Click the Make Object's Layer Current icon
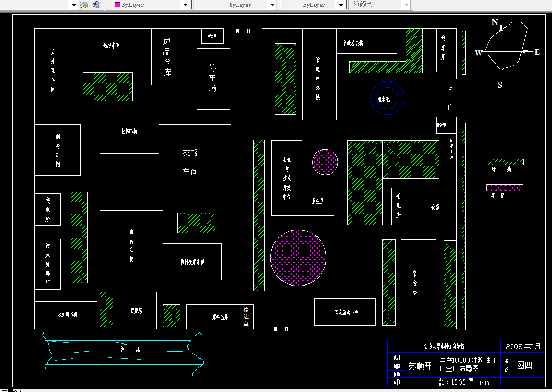This screenshot has width=552, height=392. point(84,5)
